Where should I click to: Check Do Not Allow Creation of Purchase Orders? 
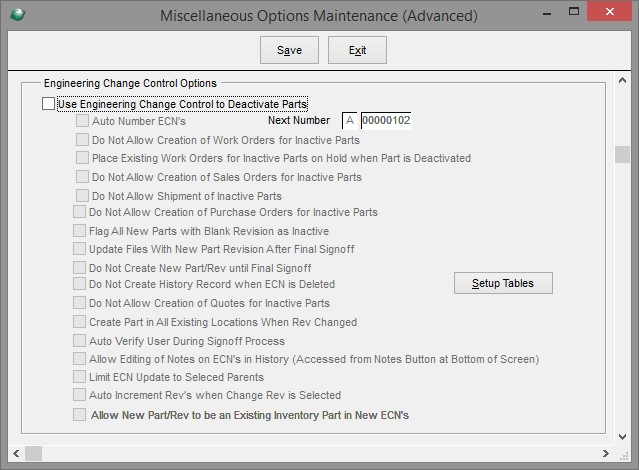point(79,212)
